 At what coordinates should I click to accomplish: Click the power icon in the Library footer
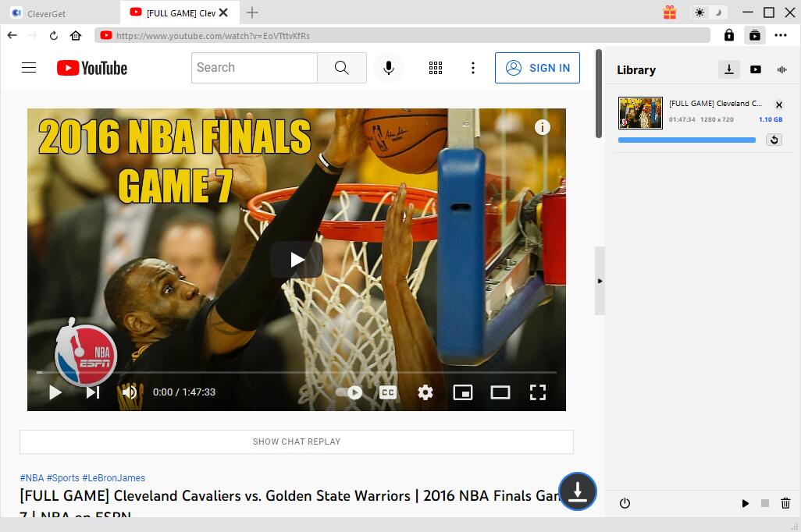point(625,504)
